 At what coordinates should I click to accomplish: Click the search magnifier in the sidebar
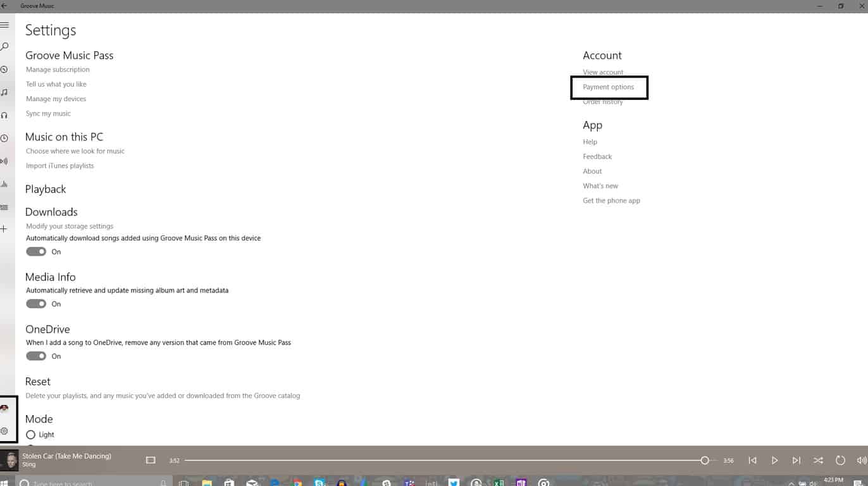pyautogui.click(x=4, y=47)
